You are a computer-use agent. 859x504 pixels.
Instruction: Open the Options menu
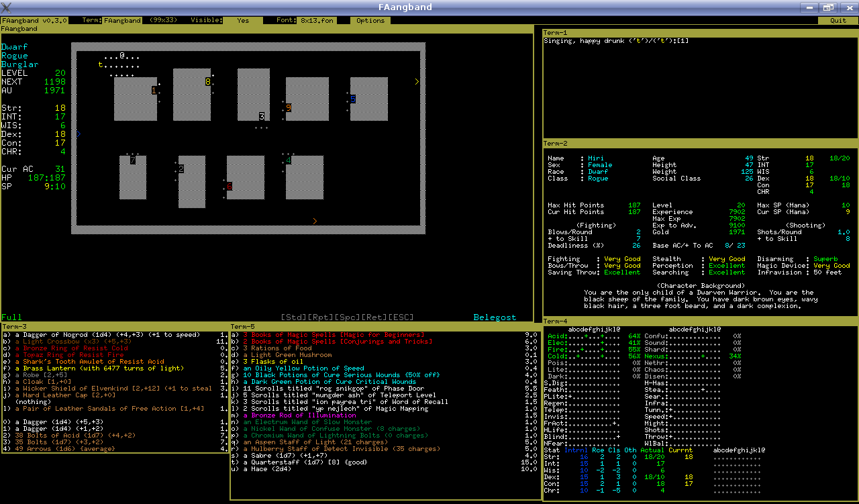370,21
